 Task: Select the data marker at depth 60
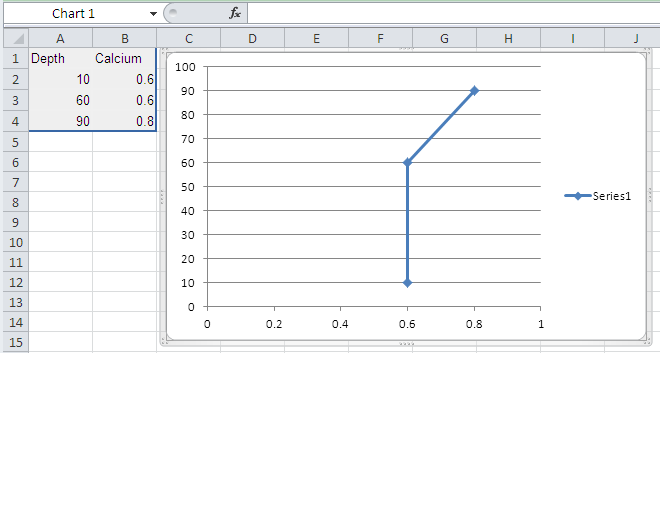pos(407,162)
